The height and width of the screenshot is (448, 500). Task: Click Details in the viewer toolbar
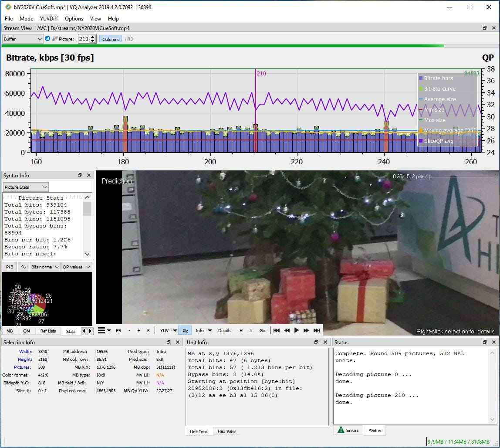pos(224,330)
